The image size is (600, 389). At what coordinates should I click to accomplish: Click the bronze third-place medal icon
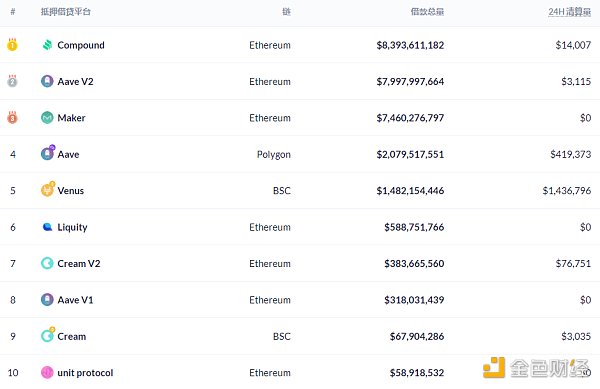[x=12, y=117]
